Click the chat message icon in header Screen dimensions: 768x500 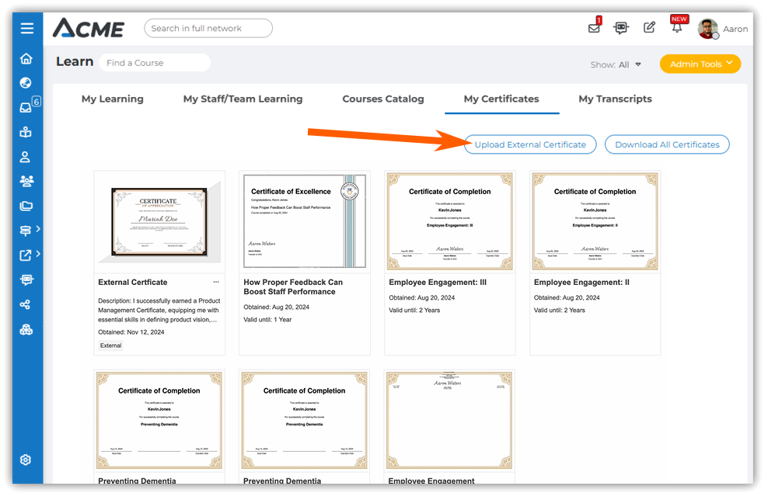621,28
